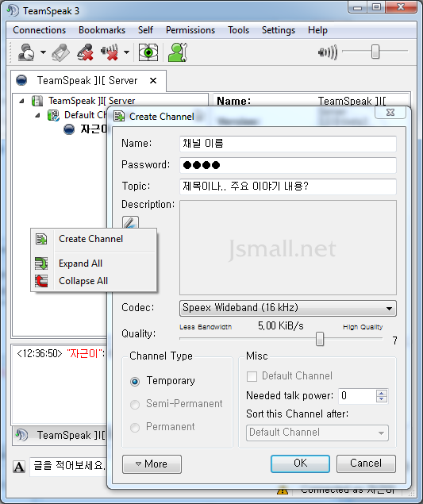Screen dimensions: 423x504
Task: Click the TeamSpeak 3 title bar logo
Action: point(13,10)
